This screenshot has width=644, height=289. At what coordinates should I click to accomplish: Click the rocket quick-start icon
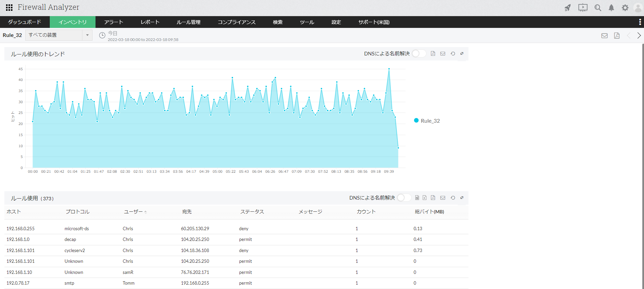(568, 8)
